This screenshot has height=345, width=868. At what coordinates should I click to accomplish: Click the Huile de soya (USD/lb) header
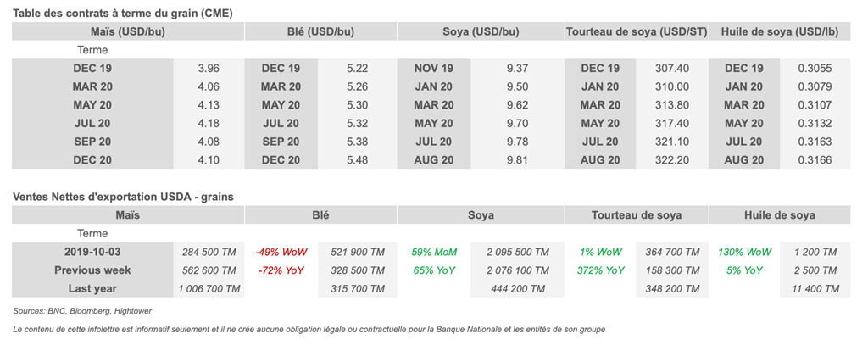(779, 31)
